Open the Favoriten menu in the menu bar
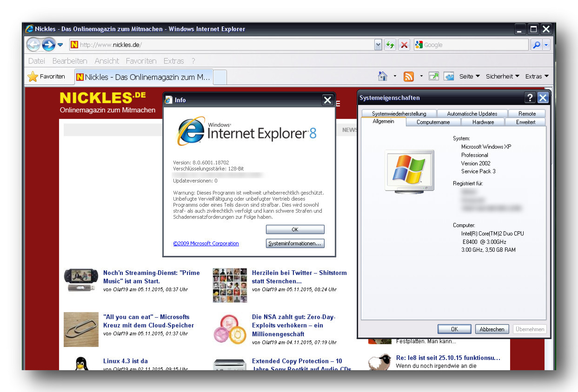This screenshot has width=578, height=392. [141, 61]
